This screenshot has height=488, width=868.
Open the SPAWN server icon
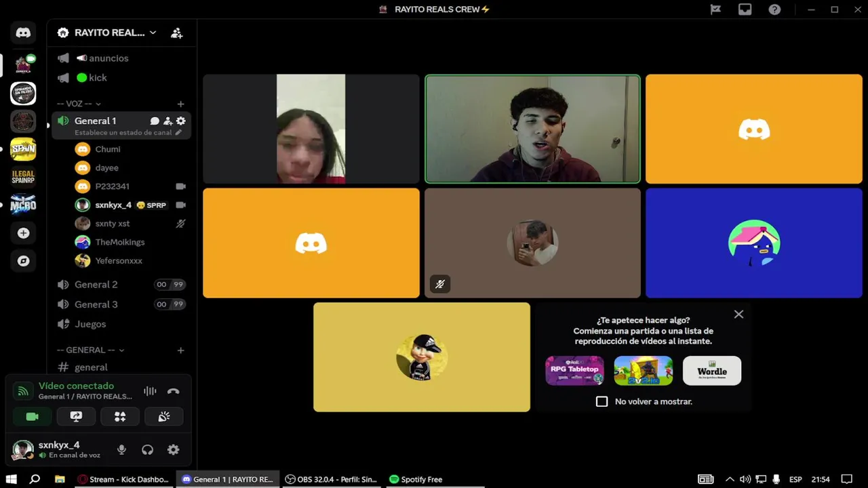pyautogui.click(x=23, y=149)
